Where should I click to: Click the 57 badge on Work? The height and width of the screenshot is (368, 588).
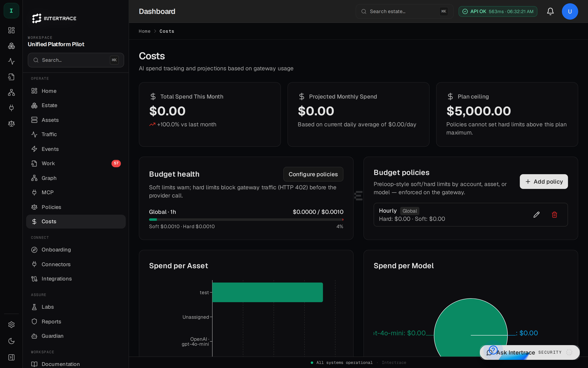click(116, 163)
